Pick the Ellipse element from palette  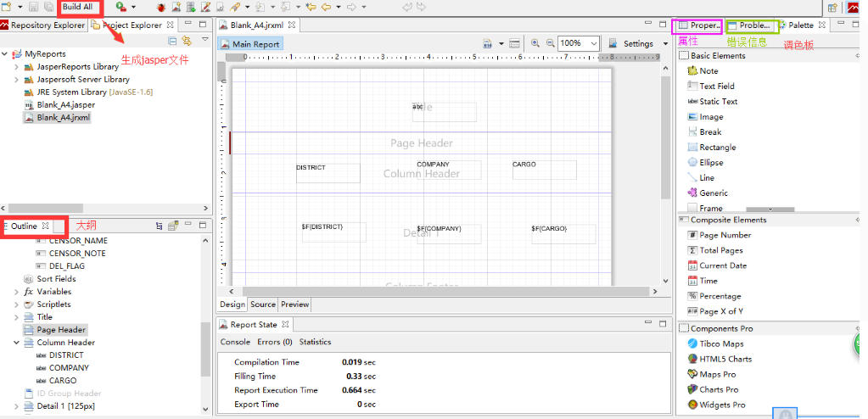click(711, 163)
